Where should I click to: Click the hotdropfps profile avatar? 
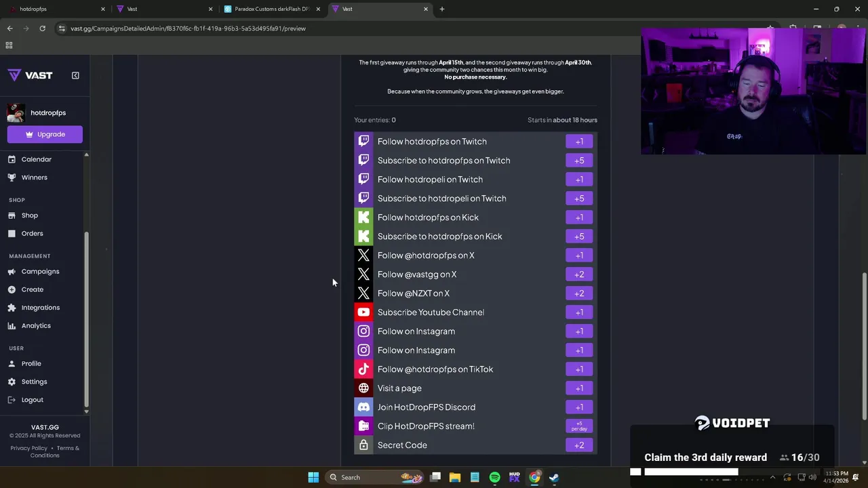click(x=16, y=113)
